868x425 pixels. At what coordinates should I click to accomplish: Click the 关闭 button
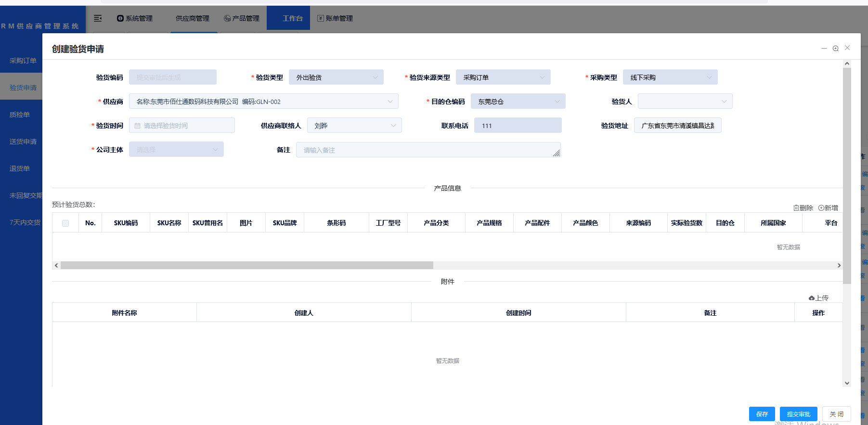coord(836,414)
